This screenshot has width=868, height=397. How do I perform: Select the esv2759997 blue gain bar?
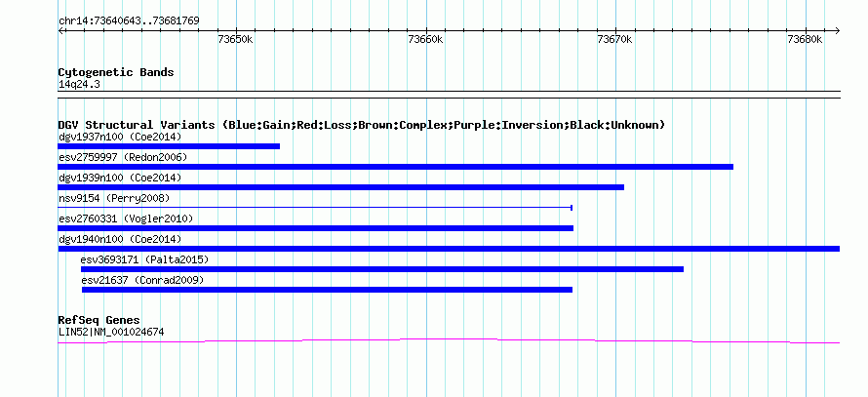[x=396, y=167]
